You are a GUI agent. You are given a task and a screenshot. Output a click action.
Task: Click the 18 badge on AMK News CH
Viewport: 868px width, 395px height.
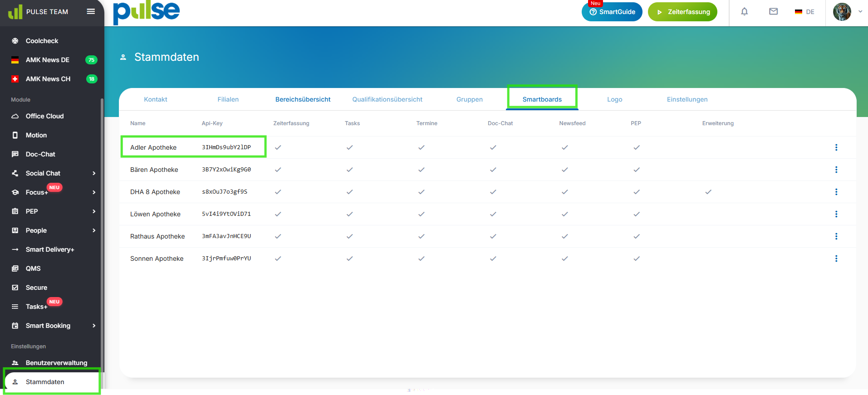coord(92,79)
